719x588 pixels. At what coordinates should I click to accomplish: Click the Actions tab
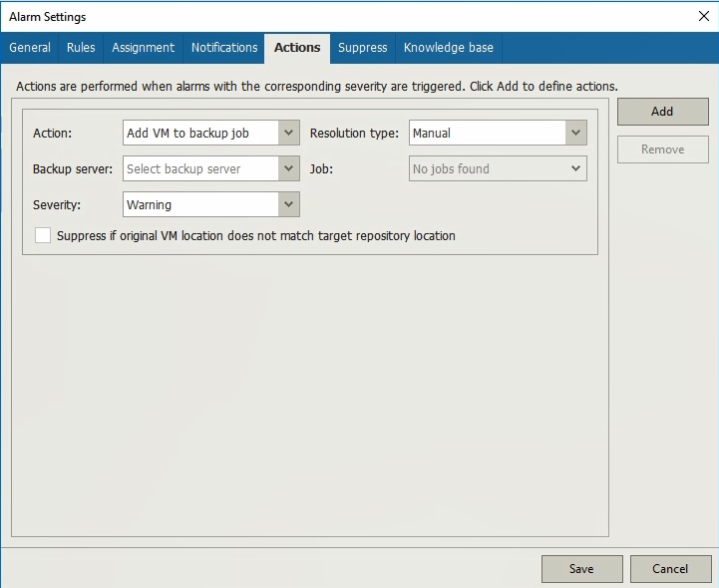(x=297, y=48)
